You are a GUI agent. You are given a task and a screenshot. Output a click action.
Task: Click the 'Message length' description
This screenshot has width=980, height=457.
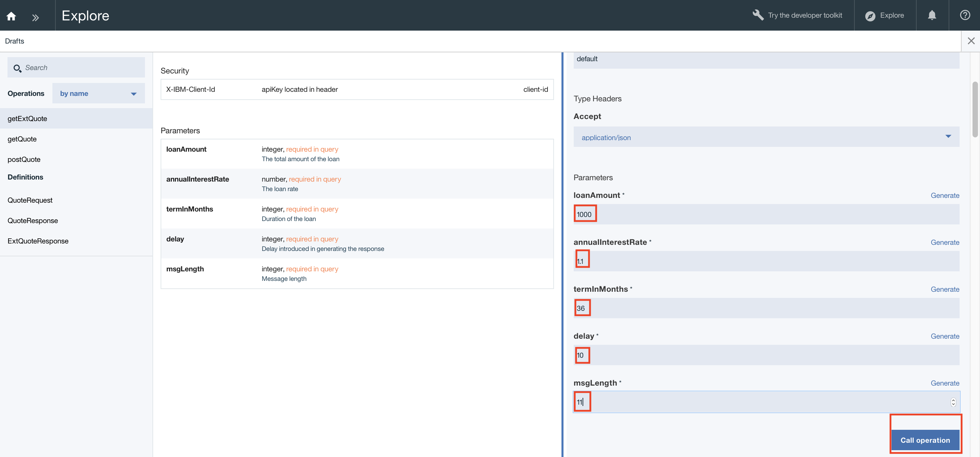[x=284, y=279]
